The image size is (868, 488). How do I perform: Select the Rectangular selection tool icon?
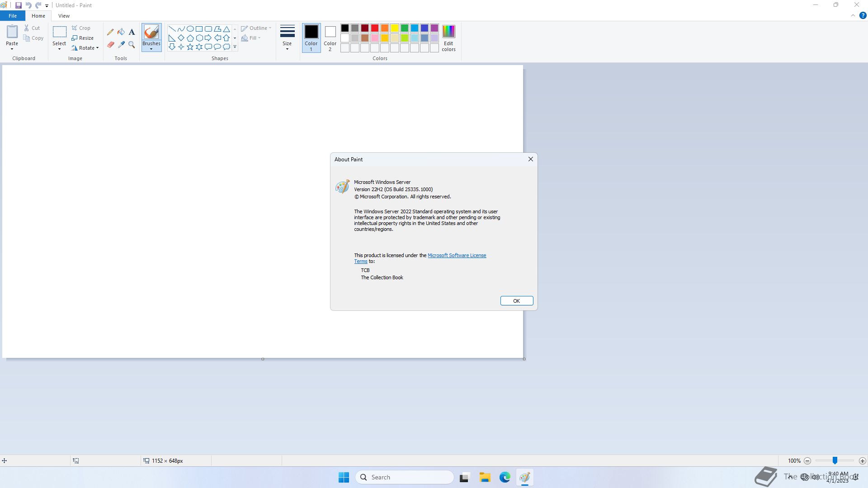[59, 32]
